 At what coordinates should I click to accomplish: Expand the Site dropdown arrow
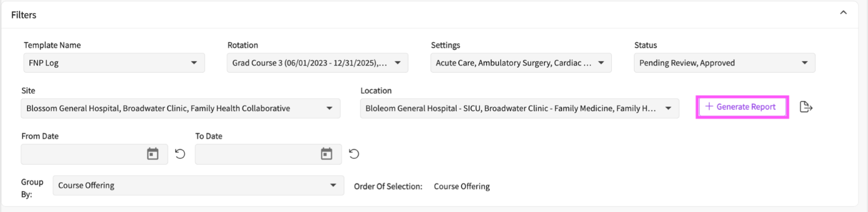(329, 108)
